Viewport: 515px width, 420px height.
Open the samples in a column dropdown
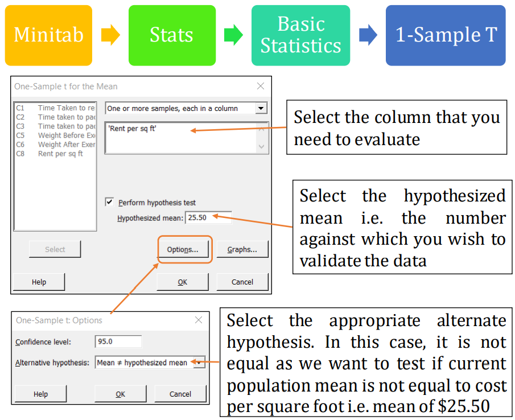[x=261, y=108]
